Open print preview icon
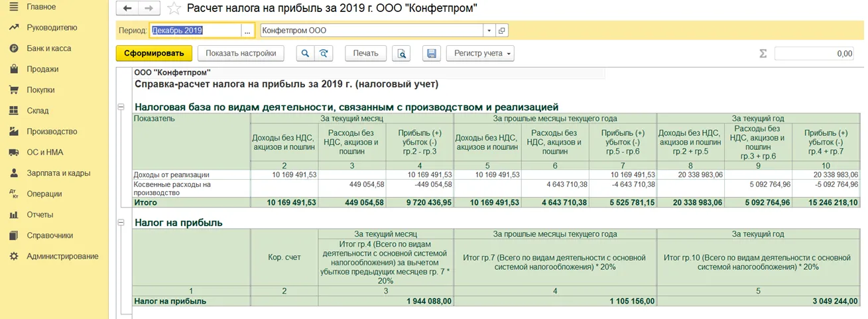868x319 pixels. pyautogui.click(x=401, y=54)
